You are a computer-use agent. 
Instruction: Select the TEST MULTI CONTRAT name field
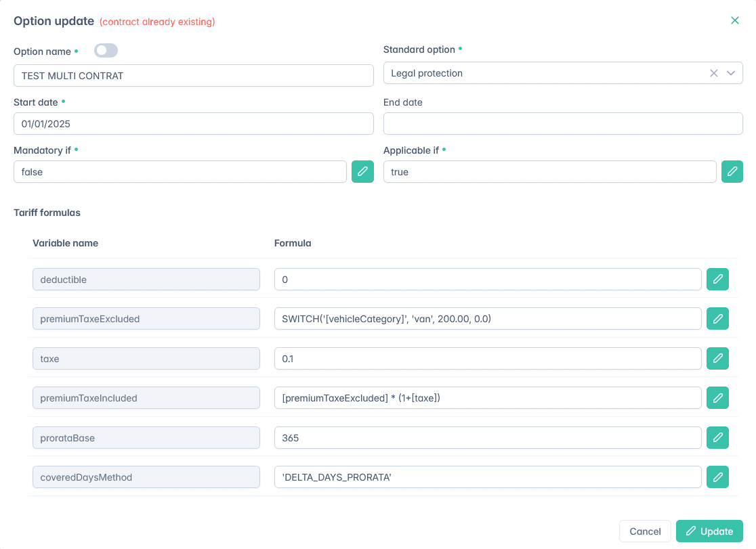point(193,75)
